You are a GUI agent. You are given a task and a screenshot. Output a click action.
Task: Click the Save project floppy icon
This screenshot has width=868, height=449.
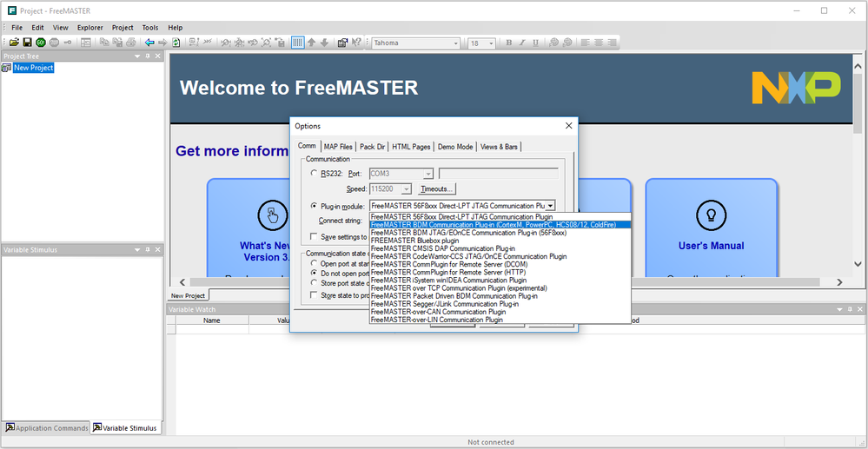[27, 43]
